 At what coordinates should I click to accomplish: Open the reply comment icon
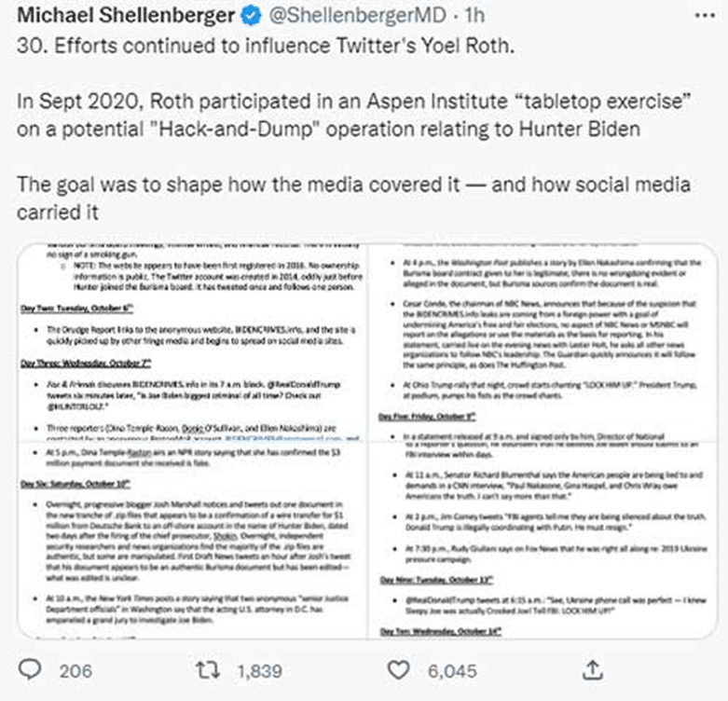pyautogui.click(x=30, y=670)
